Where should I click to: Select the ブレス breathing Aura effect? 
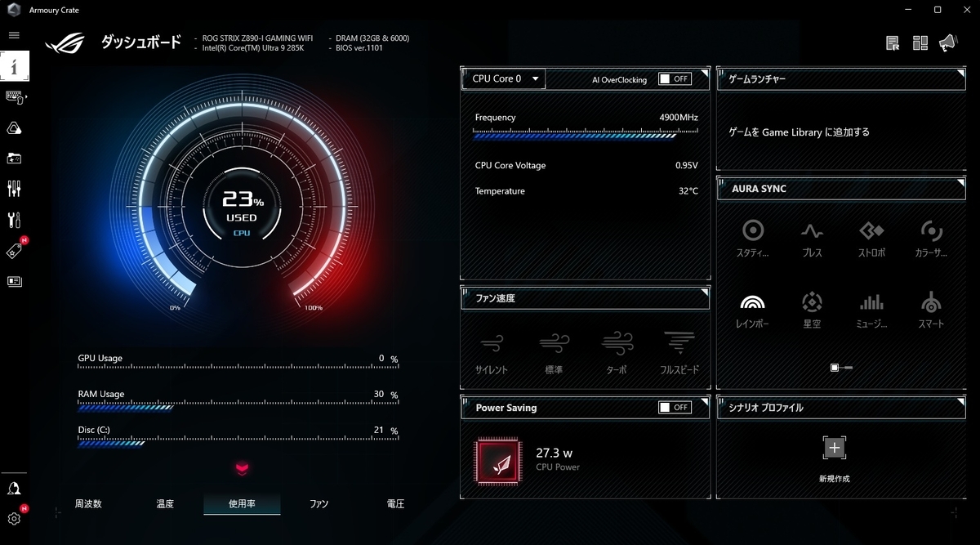(x=812, y=239)
